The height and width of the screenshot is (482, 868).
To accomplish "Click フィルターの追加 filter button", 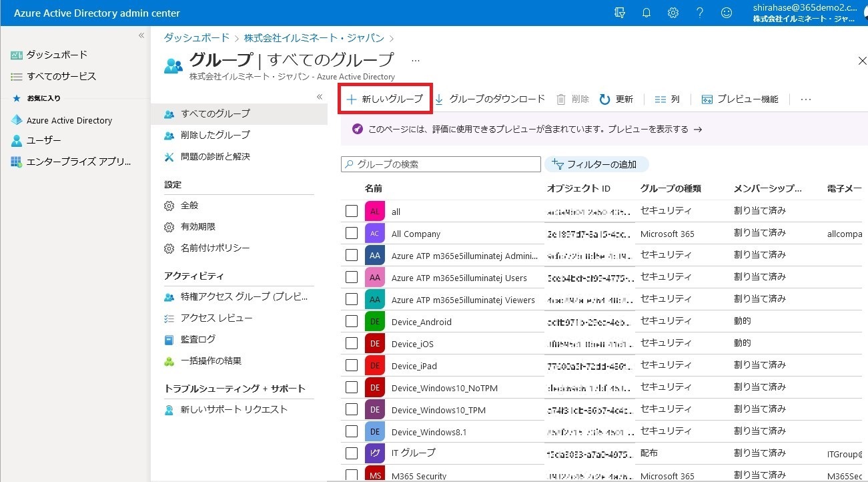I will pyautogui.click(x=596, y=164).
